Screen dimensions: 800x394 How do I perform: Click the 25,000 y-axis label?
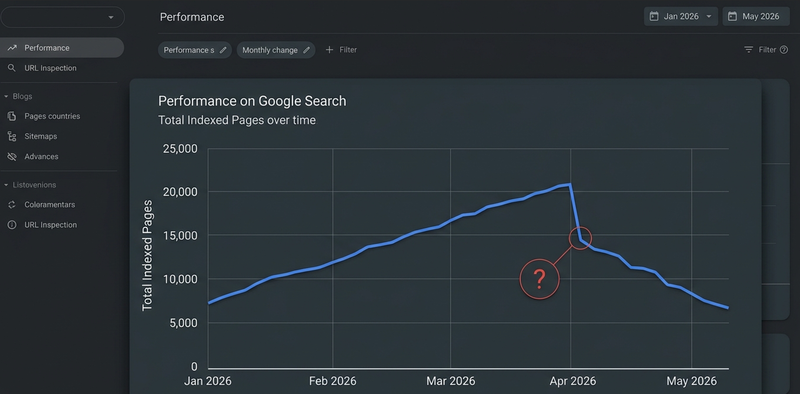(x=180, y=149)
